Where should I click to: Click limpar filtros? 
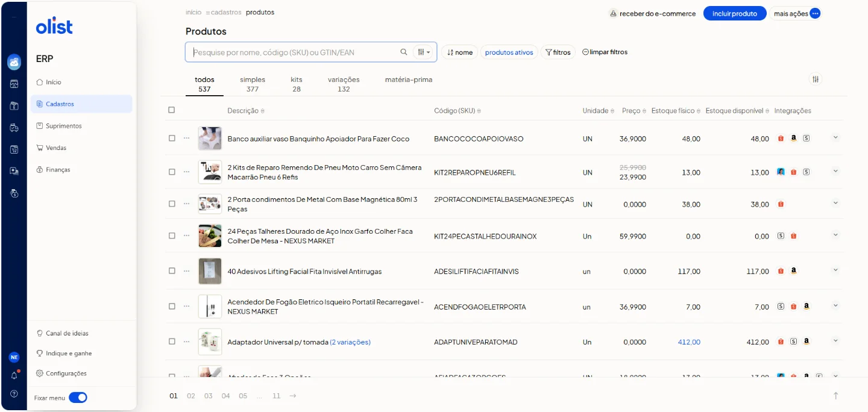(x=605, y=52)
